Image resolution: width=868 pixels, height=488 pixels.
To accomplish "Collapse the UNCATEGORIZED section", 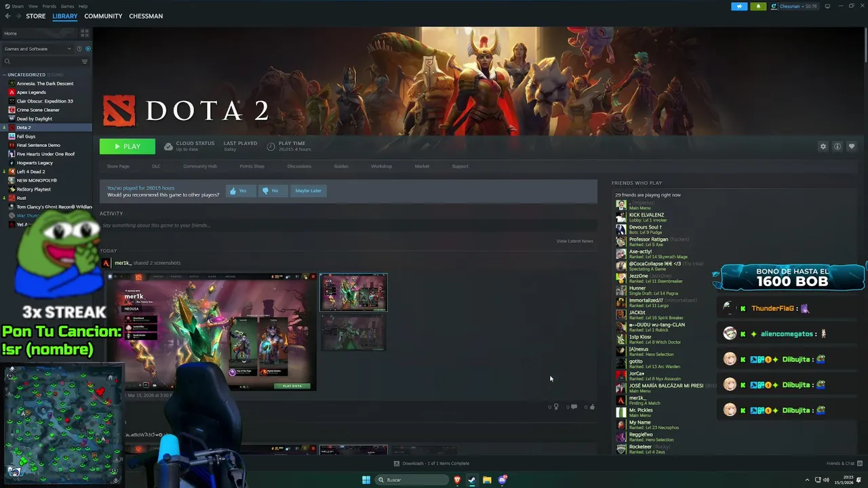I will [5, 75].
